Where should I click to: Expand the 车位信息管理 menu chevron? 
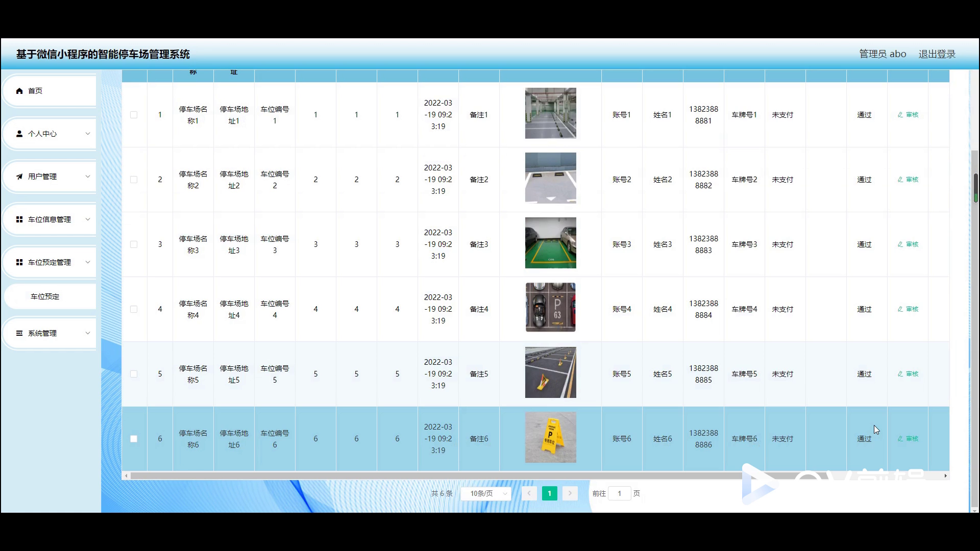pos(87,219)
